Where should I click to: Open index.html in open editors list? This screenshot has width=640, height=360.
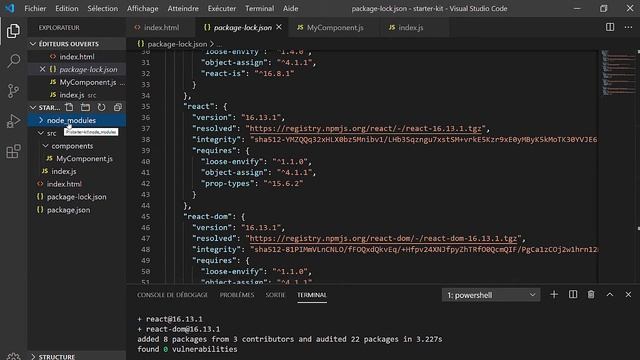(x=77, y=57)
